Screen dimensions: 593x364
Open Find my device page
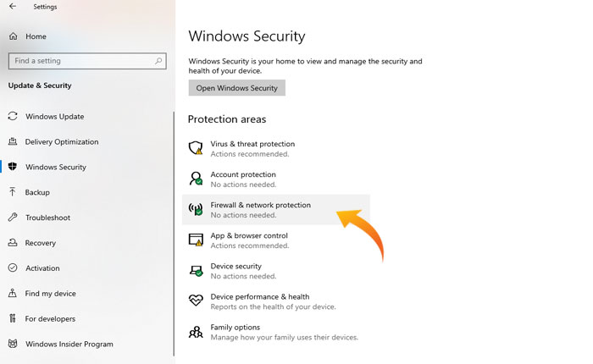[50, 294]
